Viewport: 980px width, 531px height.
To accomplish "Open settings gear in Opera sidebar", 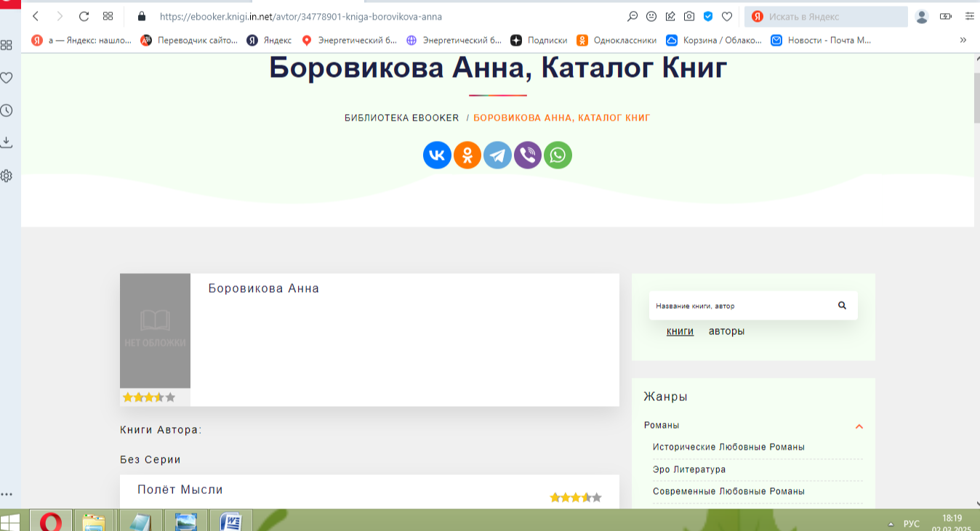I will 6,176.
